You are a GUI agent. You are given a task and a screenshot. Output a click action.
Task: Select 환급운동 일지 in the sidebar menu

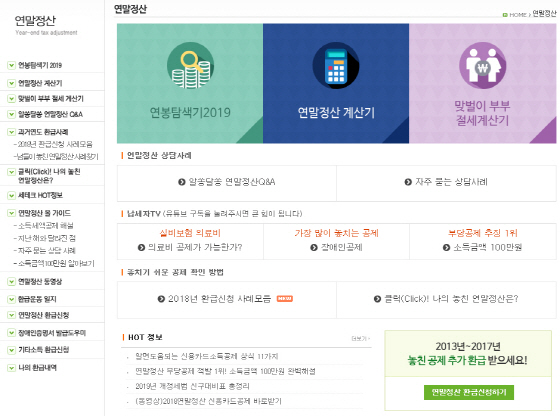tap(37, 299)
